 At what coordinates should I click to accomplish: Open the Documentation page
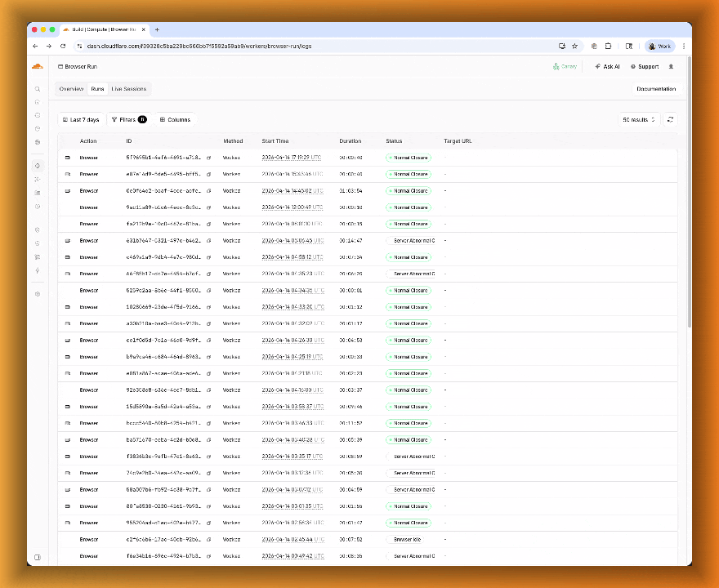[x=656, y=88]
